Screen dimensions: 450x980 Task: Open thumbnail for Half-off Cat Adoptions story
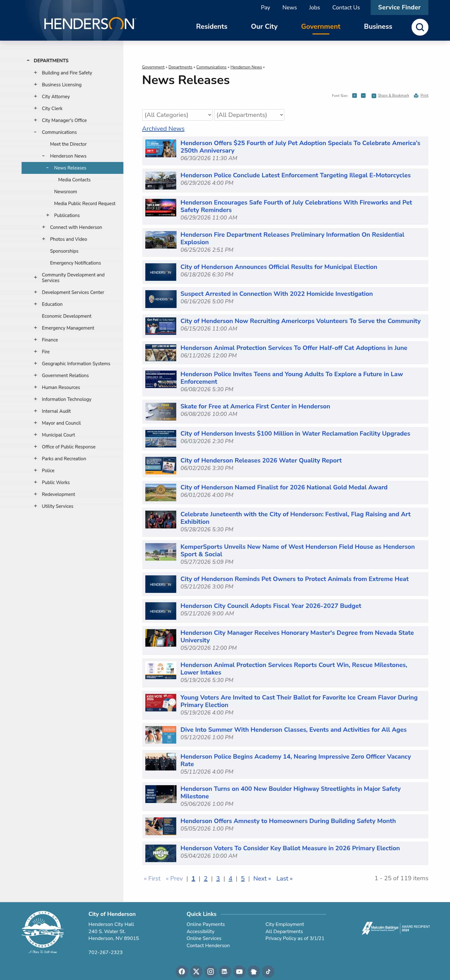(160, 353)
